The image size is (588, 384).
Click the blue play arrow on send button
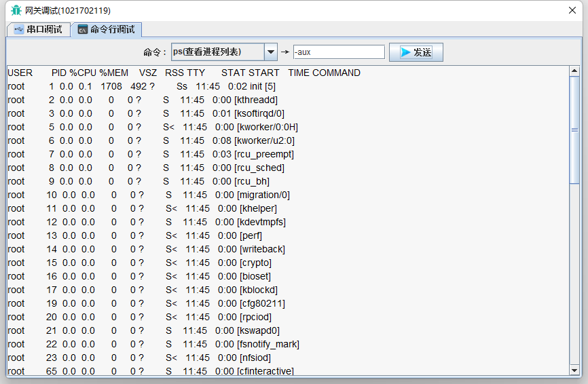(x=405, y=52)
